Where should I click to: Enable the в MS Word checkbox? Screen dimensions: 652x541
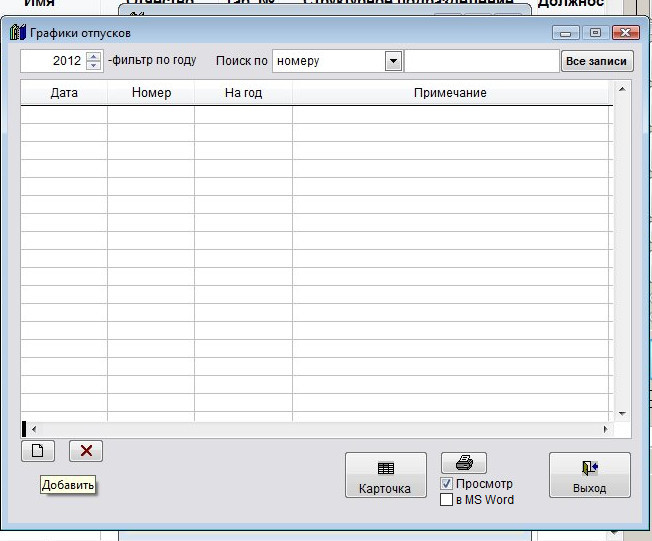click(x=446, y=499)
